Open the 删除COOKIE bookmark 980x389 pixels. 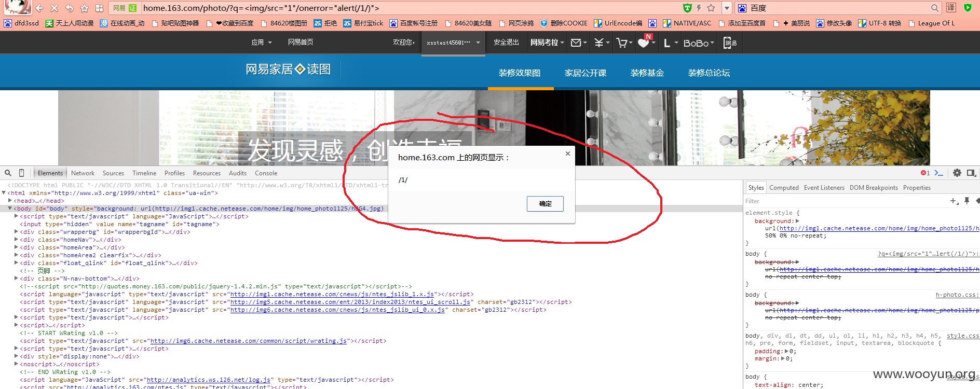pyautogui.click(x=564, y=23)
